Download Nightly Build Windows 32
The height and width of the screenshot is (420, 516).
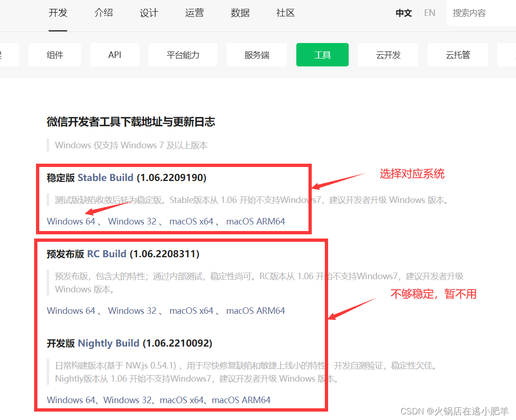tap(127, 400)
